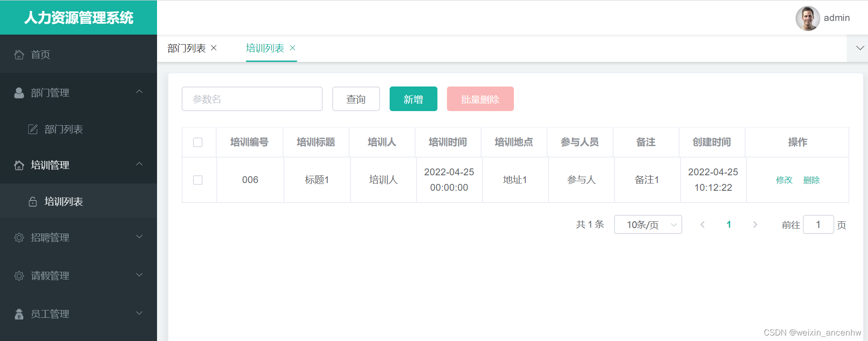Click the 备注 column header
868x341 pixels.
tap(646, 142)
